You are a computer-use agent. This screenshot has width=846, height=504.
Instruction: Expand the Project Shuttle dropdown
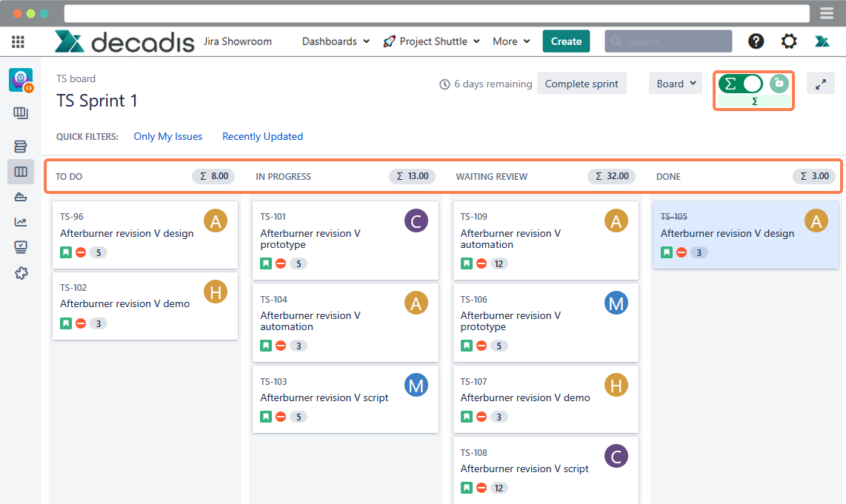click(432, 41)
